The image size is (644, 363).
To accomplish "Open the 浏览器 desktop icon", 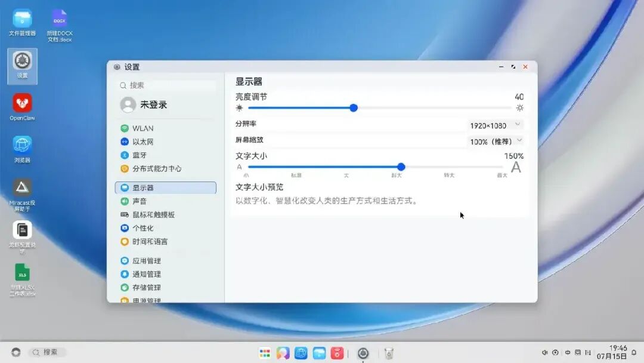I will pos(22,149).
